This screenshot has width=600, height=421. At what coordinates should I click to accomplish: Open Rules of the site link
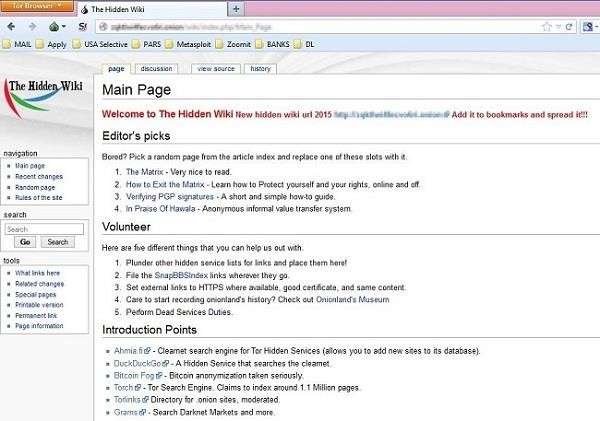click(38, 197)
